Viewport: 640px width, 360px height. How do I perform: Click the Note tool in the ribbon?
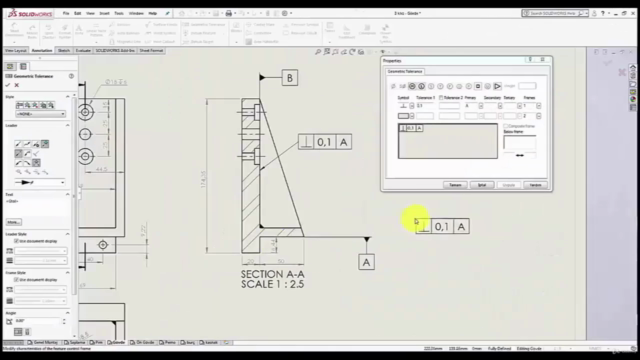pyautogui.click(x=79, y=30)
